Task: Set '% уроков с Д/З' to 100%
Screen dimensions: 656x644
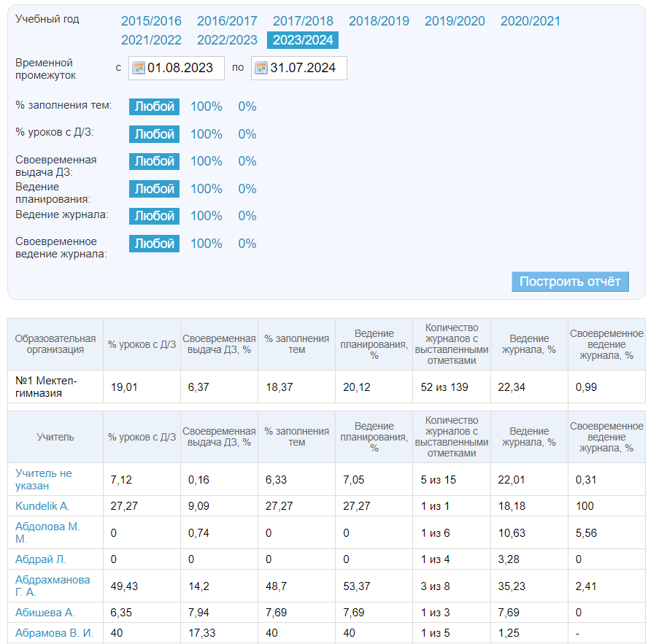Action: [207, 134]
